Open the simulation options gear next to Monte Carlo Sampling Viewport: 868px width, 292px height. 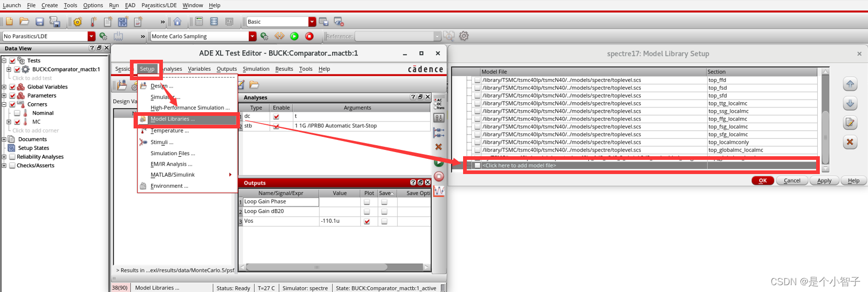(264, 36)
